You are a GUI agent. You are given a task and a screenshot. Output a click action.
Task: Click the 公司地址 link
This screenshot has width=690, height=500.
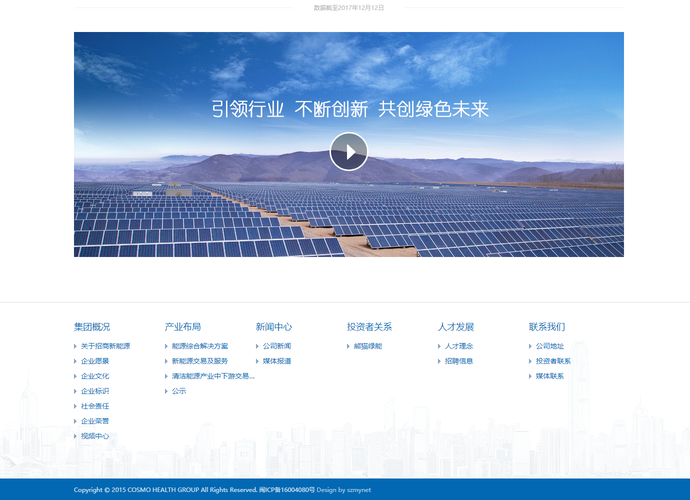[550, 346]
